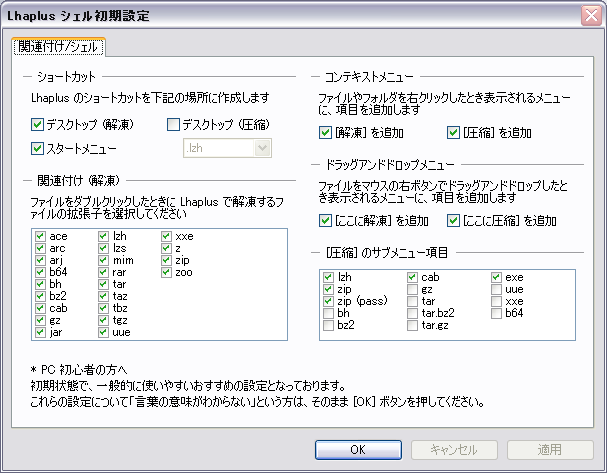Screen dimensions: 607x473
Task: Toggle the mim association checkbox
Action: [x=103, y=260]
